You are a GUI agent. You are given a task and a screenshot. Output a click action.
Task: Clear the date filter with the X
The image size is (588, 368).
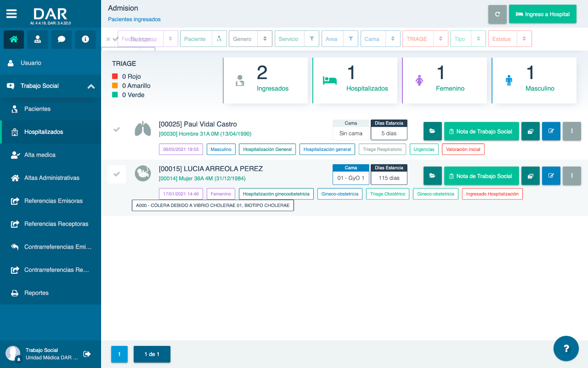pos(108,39)
